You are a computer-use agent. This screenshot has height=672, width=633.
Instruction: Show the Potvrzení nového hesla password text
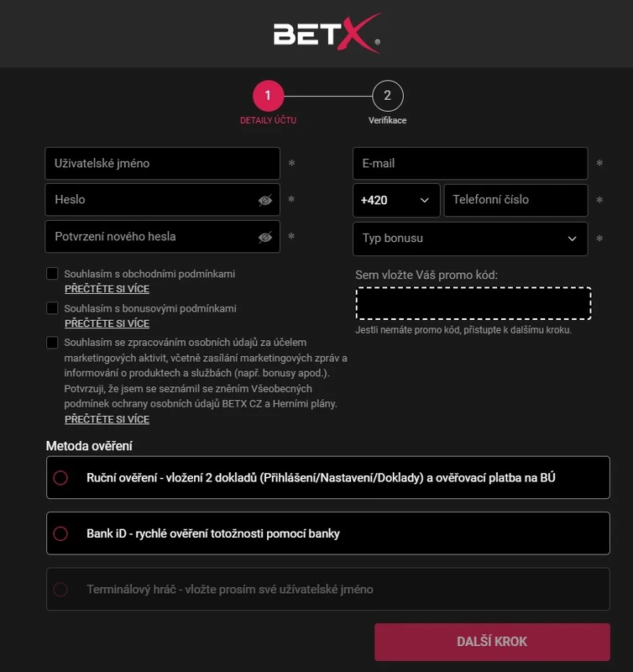[265, 237]
